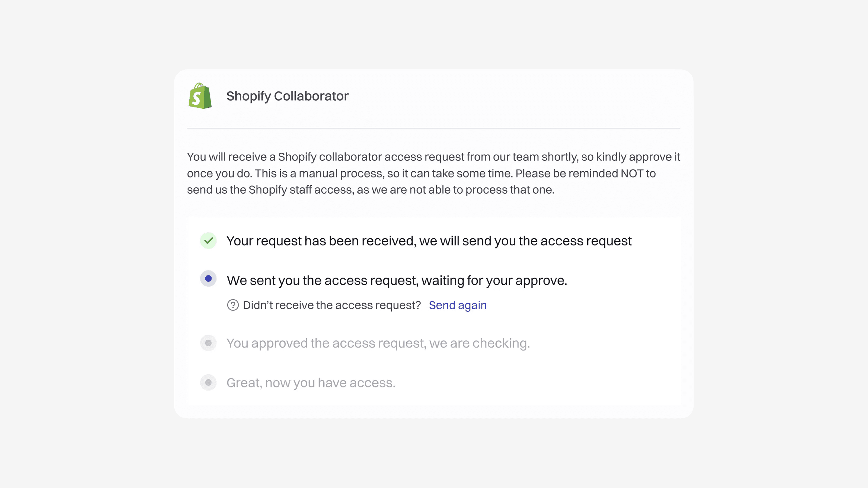Click the Send again link
Screen dimensions: 868x488
point(458,305)
